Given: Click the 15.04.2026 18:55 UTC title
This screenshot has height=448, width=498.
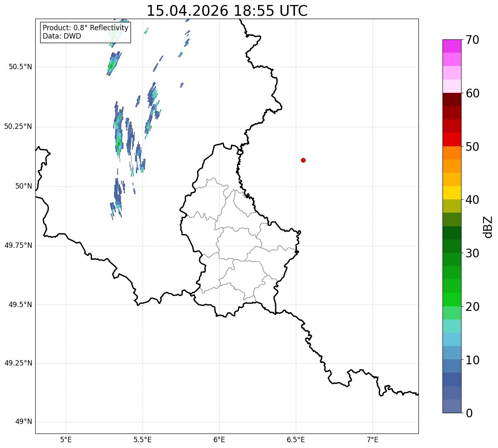Looking at the screenshot, I should 227,11.
